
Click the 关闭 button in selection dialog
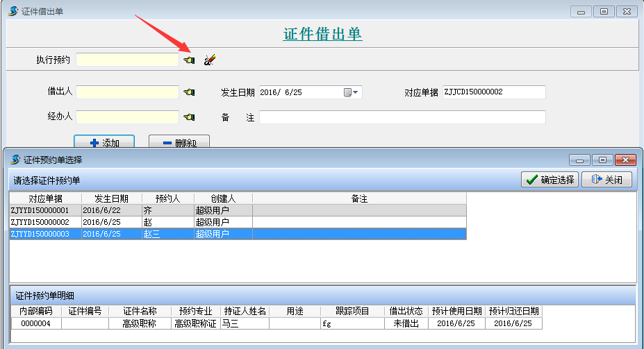pos(606,180)
